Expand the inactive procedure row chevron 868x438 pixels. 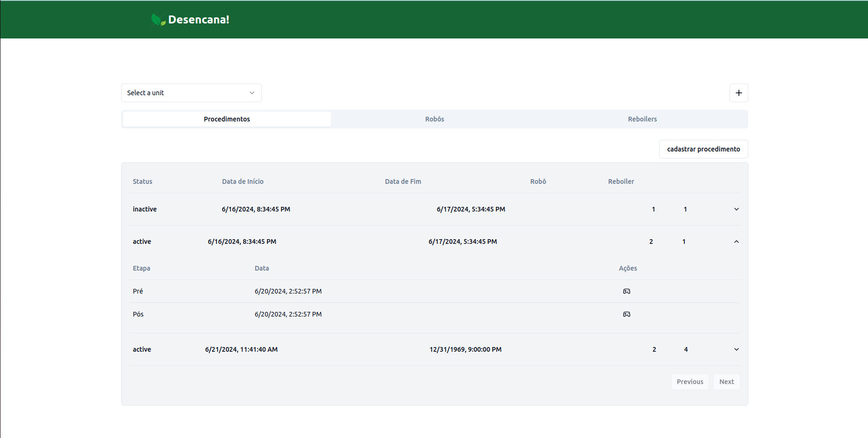tap(736, 209)
